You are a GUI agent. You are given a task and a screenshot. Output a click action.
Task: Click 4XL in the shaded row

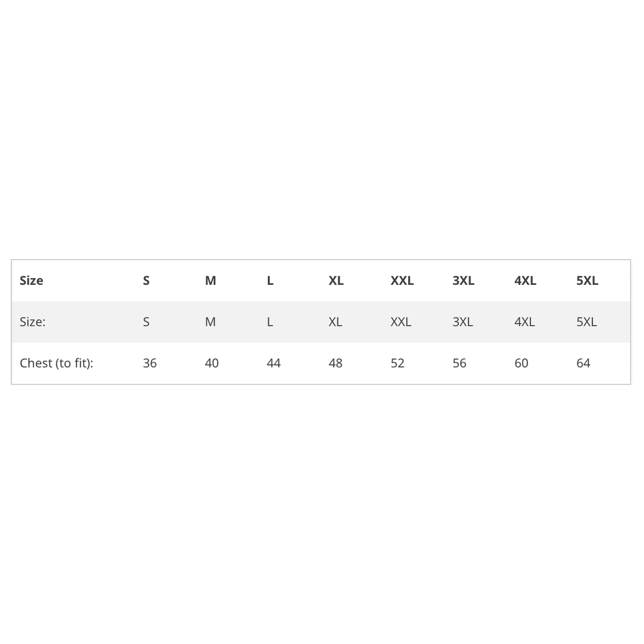pos(525,322)
